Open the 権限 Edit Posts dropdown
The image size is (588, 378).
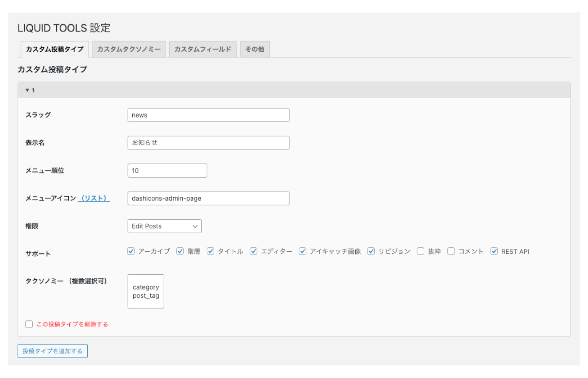coord(164,226)
